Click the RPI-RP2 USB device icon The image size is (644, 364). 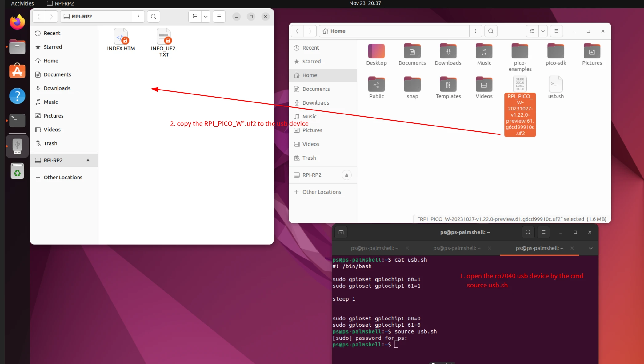click(x=17, y=146)
